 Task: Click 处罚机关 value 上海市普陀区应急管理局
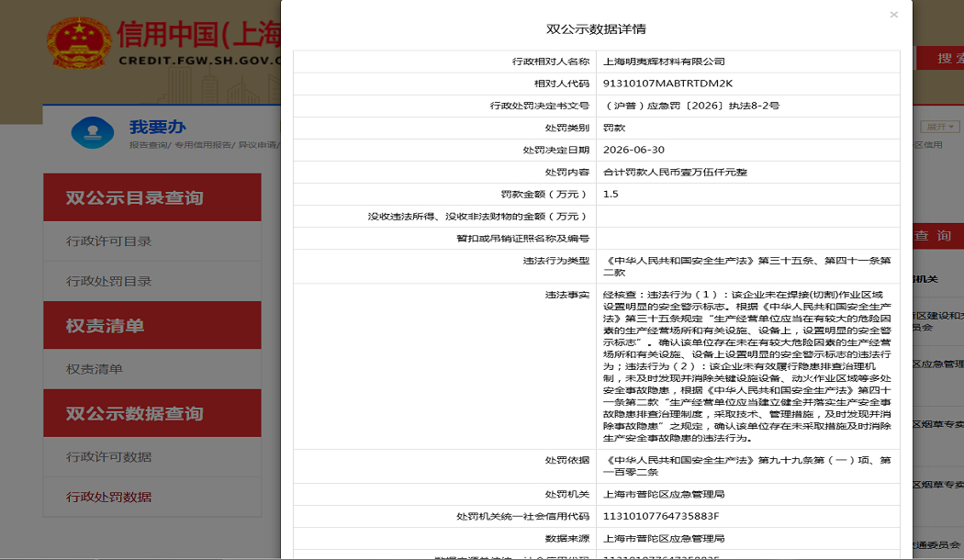click(664, 494)
